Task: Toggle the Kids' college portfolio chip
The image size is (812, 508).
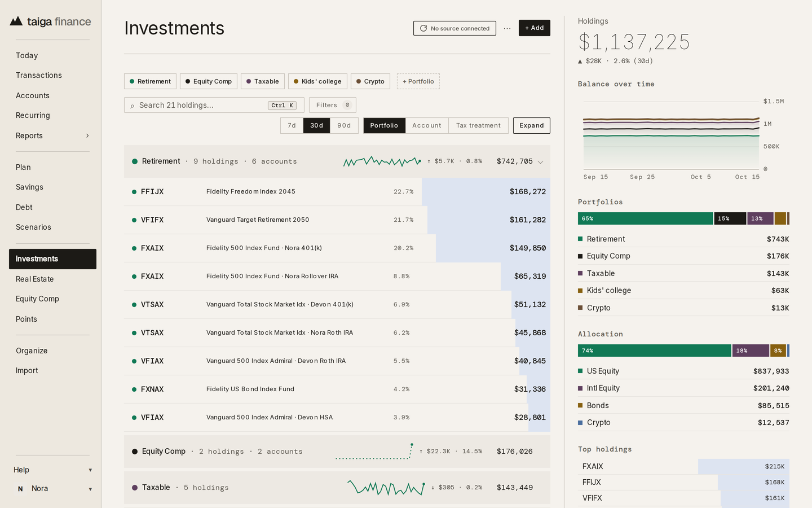Action: [317, 81]
